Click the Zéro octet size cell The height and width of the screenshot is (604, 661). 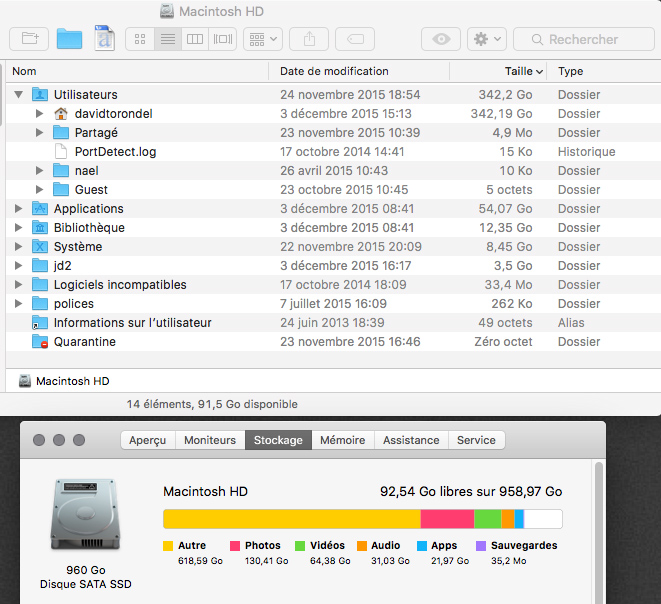pyautogui.click(x=503, y=341)
